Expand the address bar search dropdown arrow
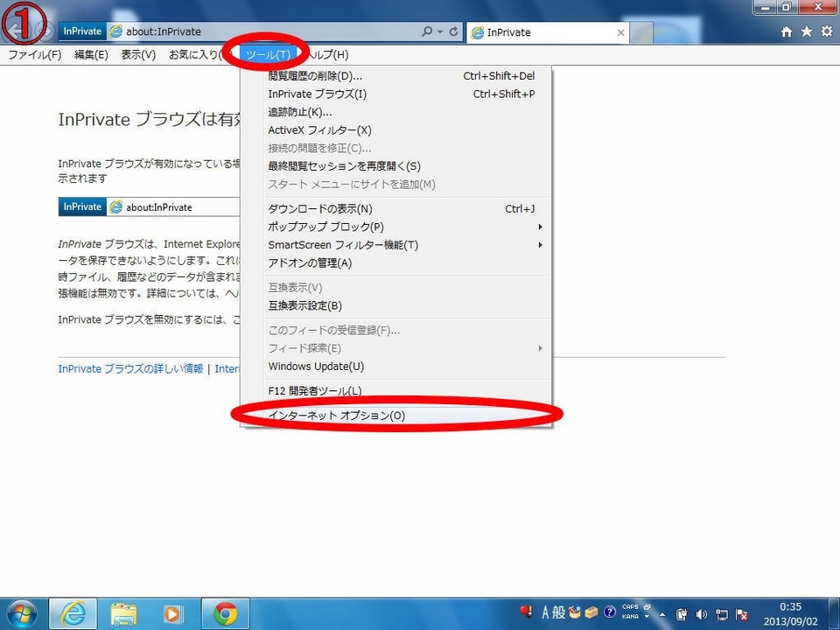Viewport: 840px width, 630px height. coord(440,31)
